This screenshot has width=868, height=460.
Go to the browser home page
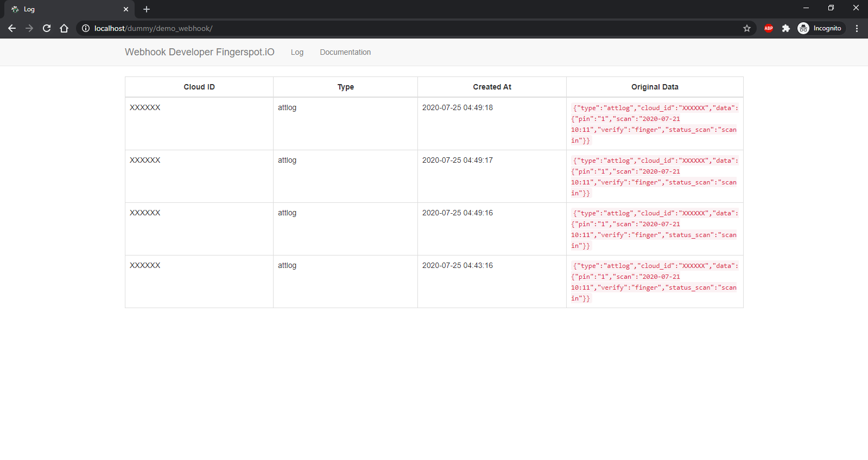tap(64, 28)
